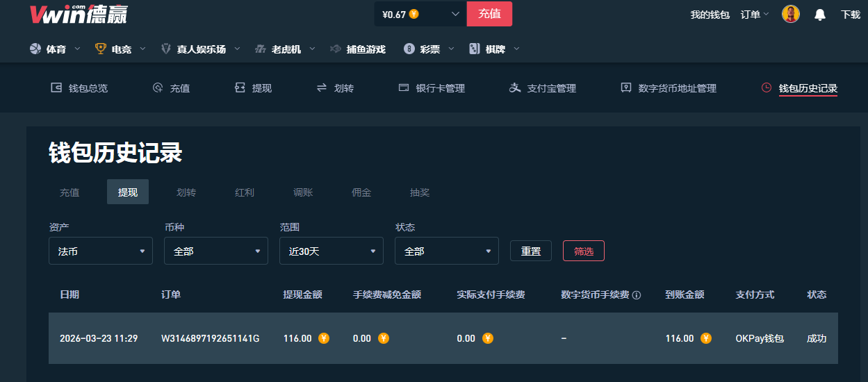Click the 筛选 filter button
868x382 pixels.
[x=584, y=251]
